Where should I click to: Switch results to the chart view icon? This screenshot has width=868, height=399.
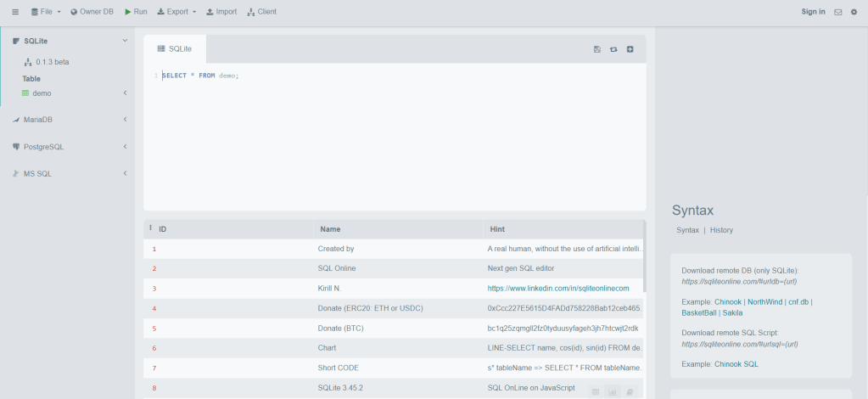(x=612, y=391)
